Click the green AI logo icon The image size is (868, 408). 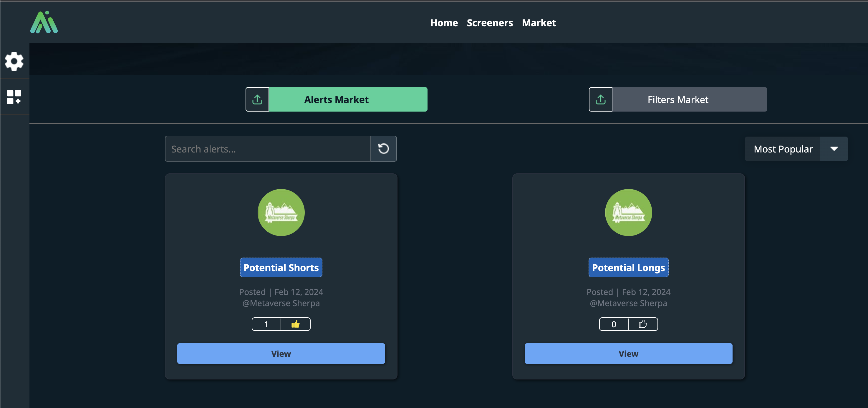[x=44, y=22]
